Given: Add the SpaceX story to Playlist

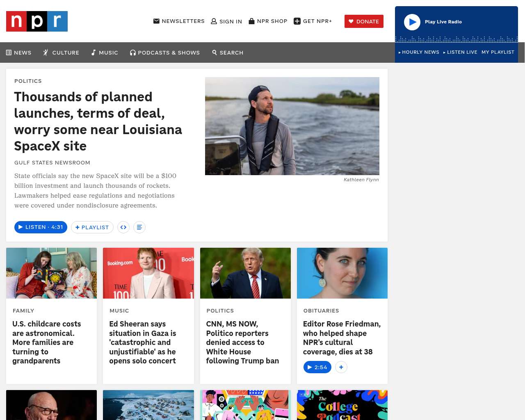Looking at the screenshot, I should (92, 227).
